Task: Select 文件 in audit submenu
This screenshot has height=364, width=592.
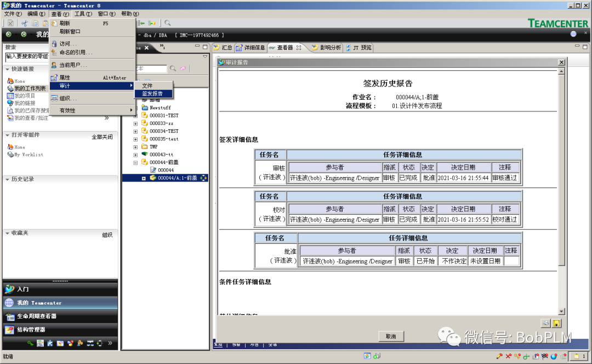Action: pos(153,86)
